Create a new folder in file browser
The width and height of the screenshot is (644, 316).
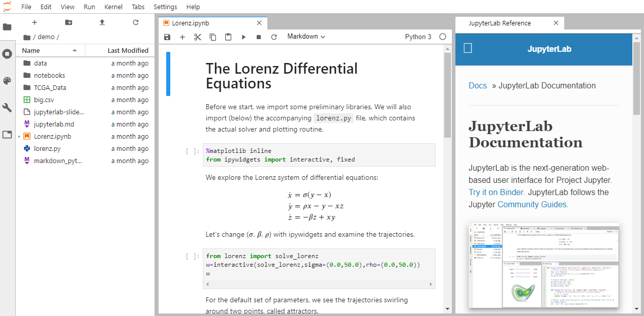click(69, 22)
